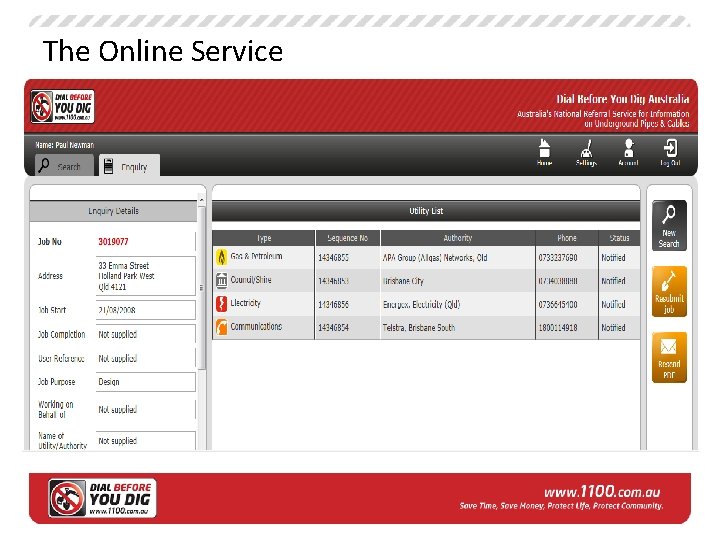
Task: Click Notified status in Gas & Petroleum row
Action: pyautogui.click(x=613, y=258)
